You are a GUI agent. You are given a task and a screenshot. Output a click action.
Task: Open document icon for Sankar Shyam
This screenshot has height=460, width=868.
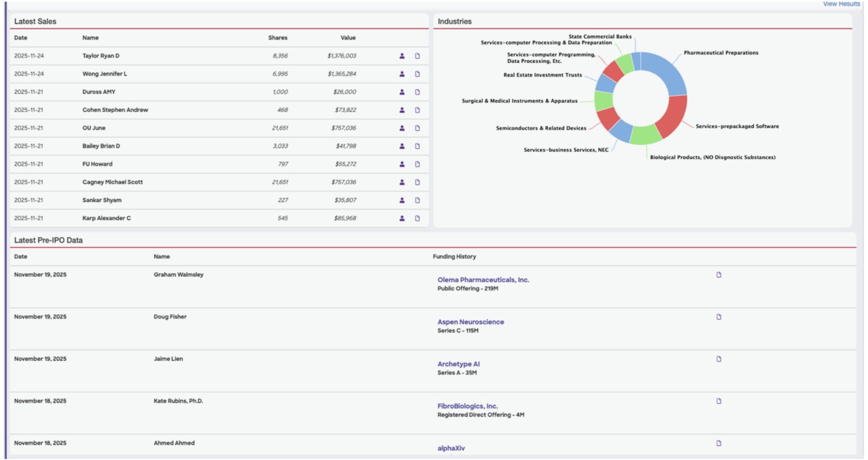[417, 200]
